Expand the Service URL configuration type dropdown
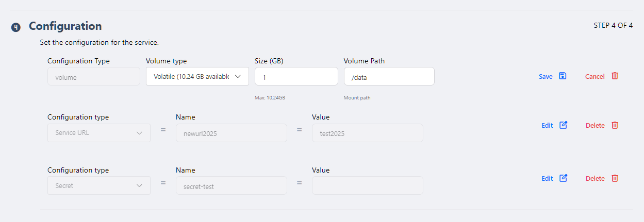The image size is (644, 222). pos(98,133)
